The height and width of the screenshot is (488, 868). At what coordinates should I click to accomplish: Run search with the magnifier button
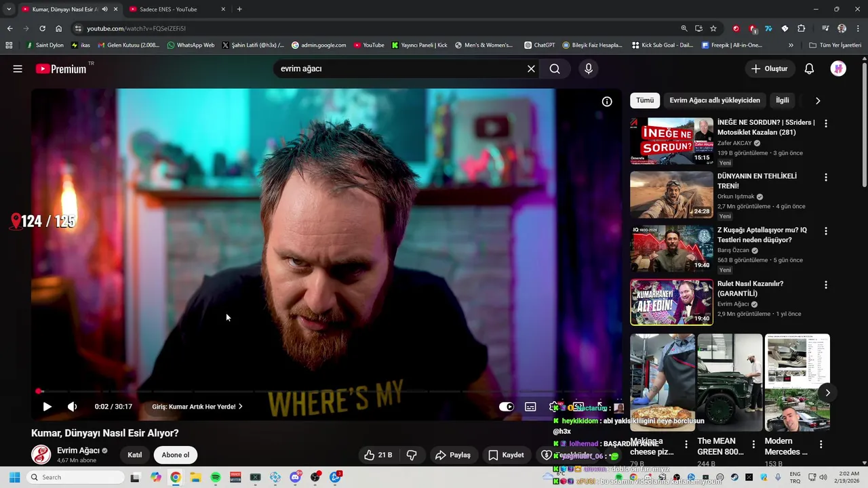555,68
